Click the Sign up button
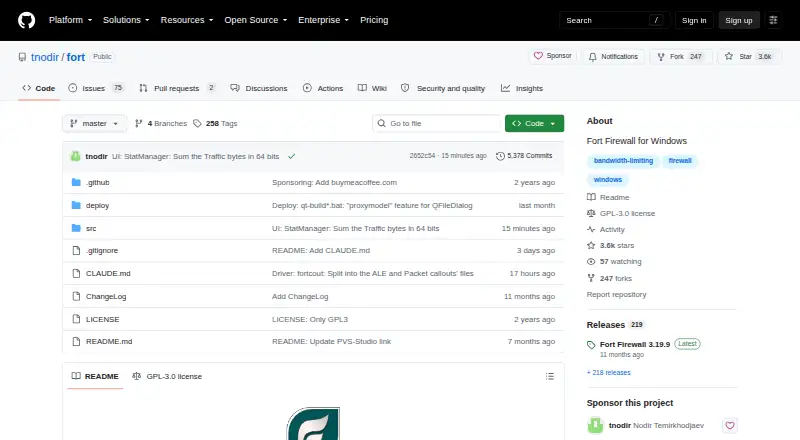 click(739, 20)
